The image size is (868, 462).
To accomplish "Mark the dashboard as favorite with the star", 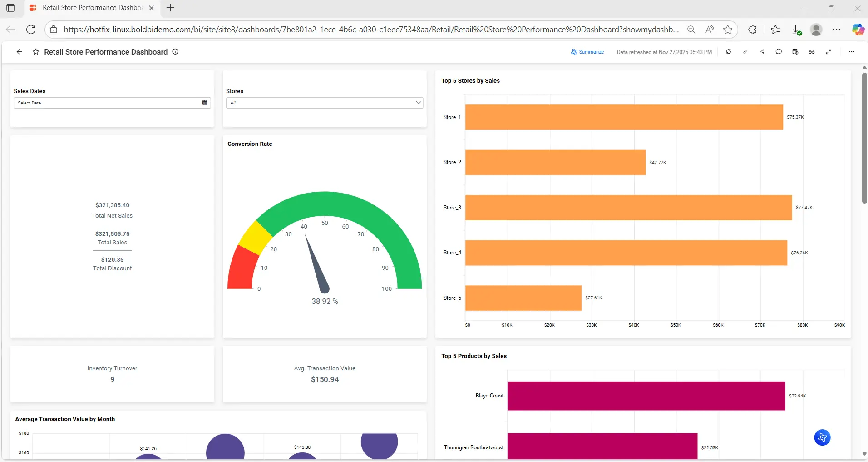I will point(36,52).
